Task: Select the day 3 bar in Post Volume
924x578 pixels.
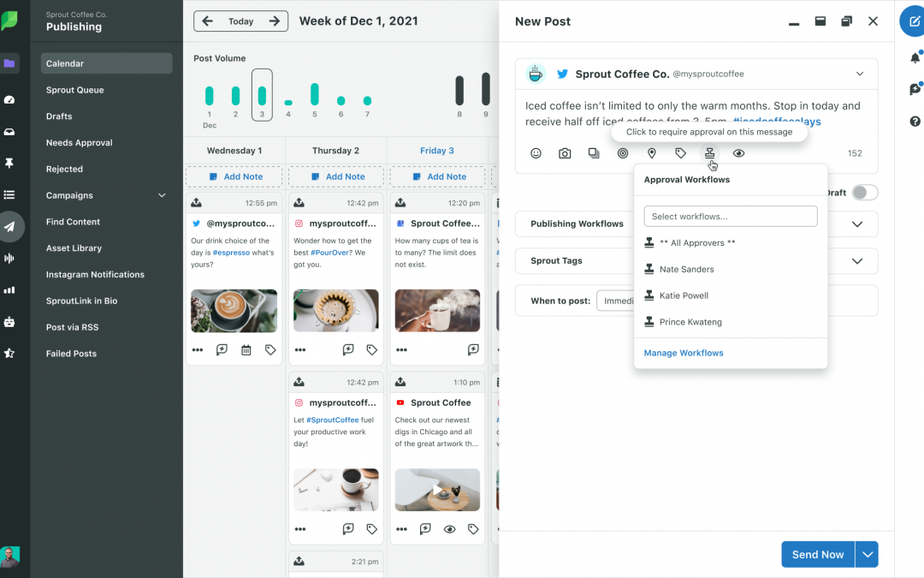Action: tap(263, 95)
